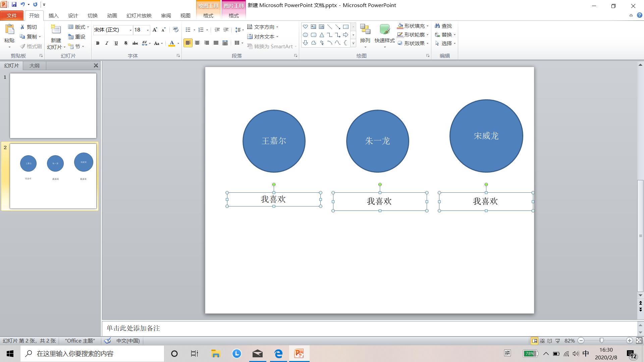The width and height of the screenshot is (644, 362).
Task: Switch to slide sorter view icon
Action: click(x=542, y=341)
